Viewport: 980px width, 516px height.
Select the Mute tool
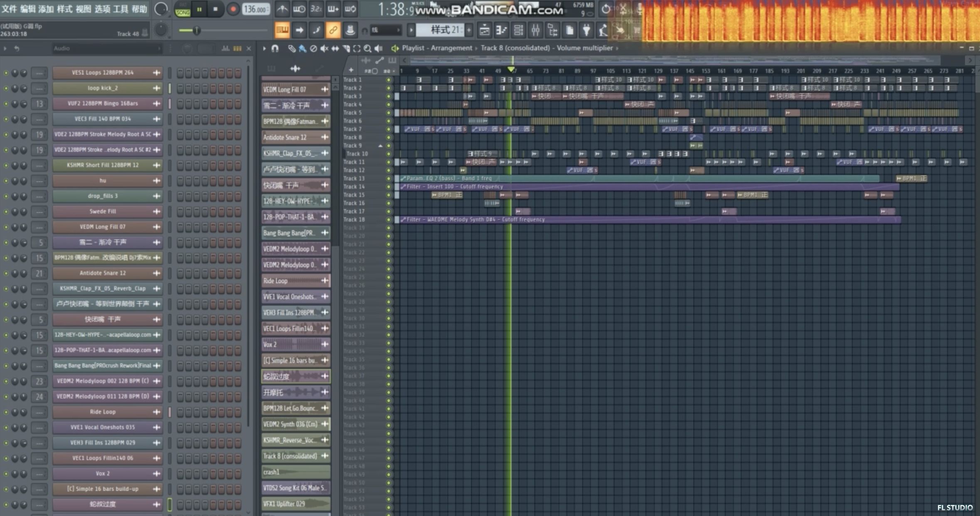coord(324,49)
